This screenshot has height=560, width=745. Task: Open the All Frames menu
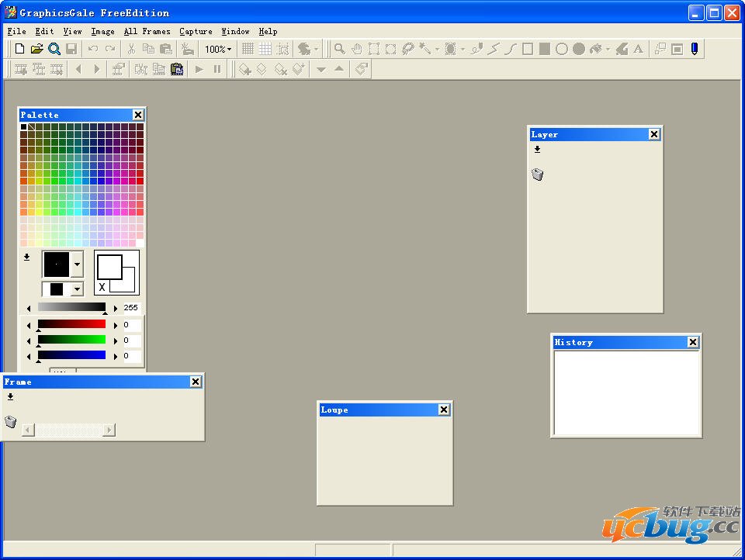[x=147, y=31]
